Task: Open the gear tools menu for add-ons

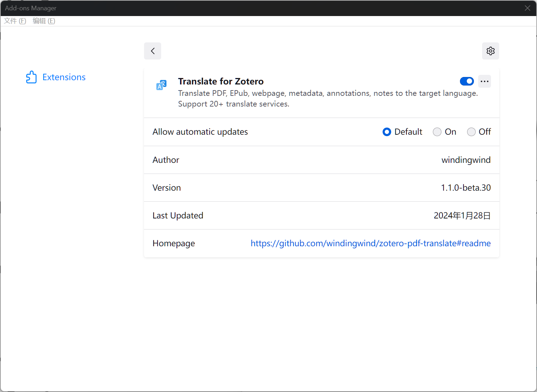Action: 491,51
